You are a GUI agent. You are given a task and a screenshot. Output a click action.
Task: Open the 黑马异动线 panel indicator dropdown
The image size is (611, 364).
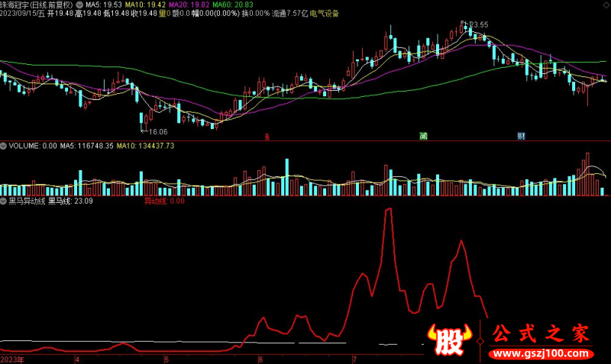click(4, 201)
